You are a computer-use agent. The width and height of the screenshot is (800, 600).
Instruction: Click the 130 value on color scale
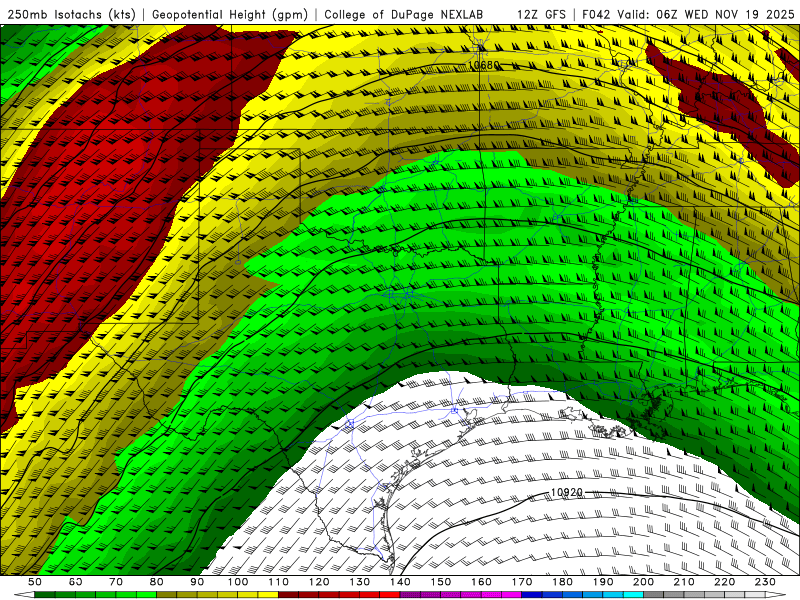tap(360, 582)
